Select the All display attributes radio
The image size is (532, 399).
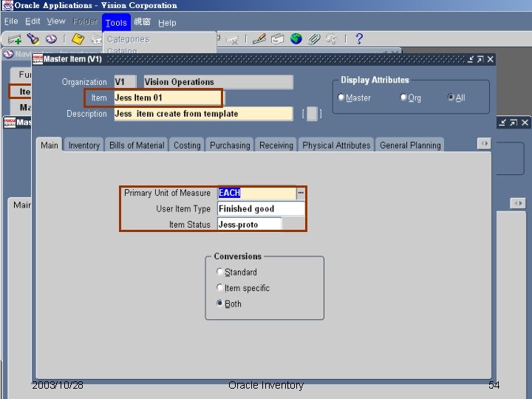451,98
